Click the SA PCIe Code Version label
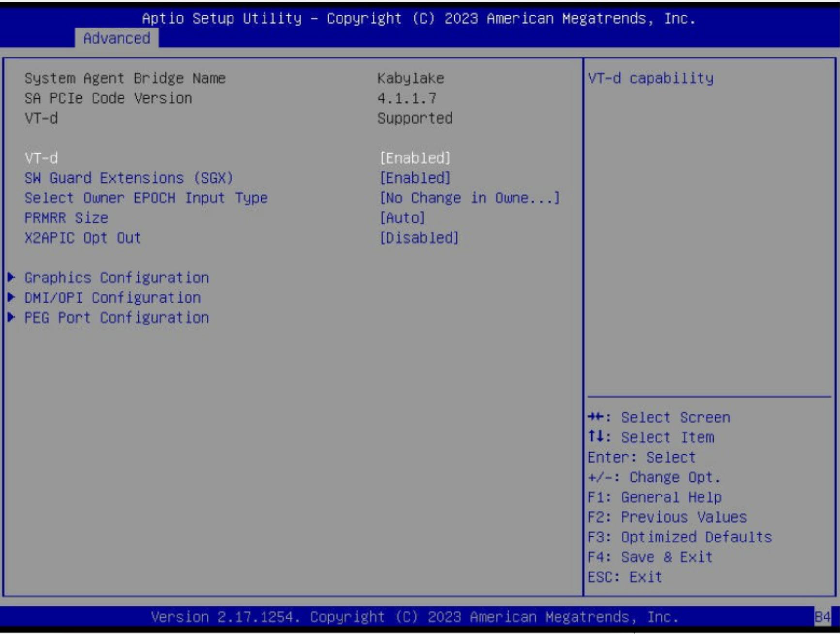 (x=109, y=98)
